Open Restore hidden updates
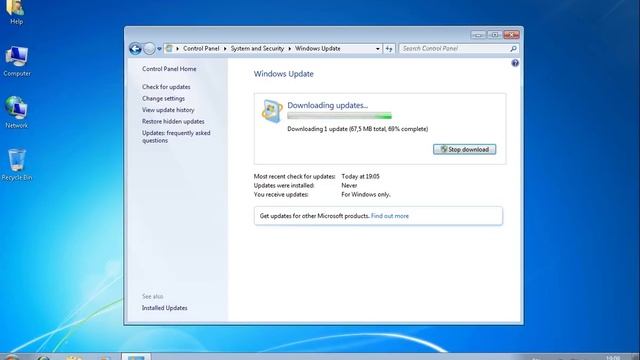Image resolution: width=640 pixels, height=360 pixels. [173, 121]
